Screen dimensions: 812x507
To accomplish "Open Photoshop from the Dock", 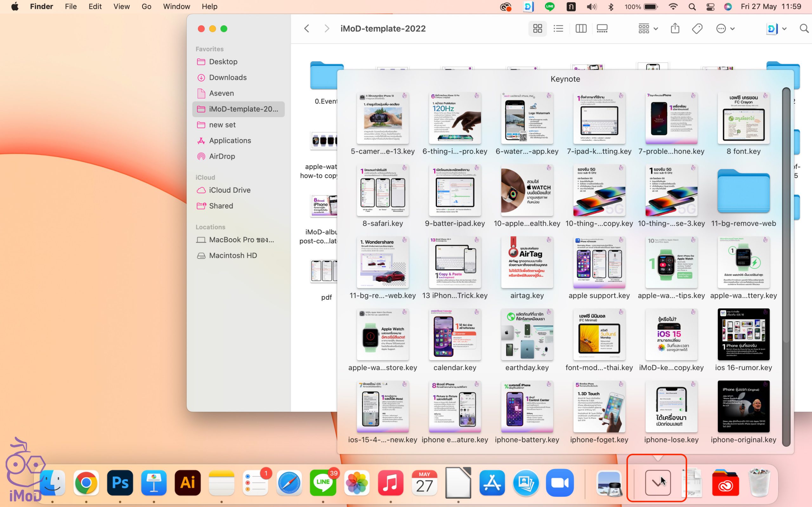I will click(120, 483).
